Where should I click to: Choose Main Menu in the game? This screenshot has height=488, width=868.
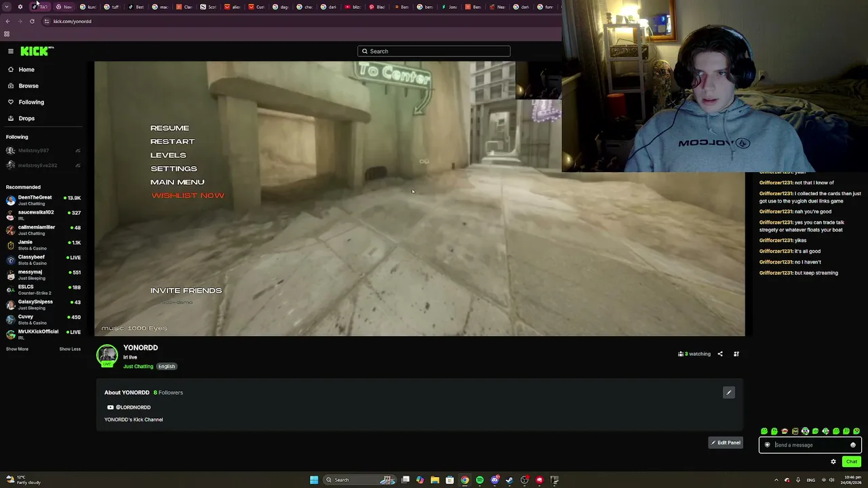tap(177, 182)
